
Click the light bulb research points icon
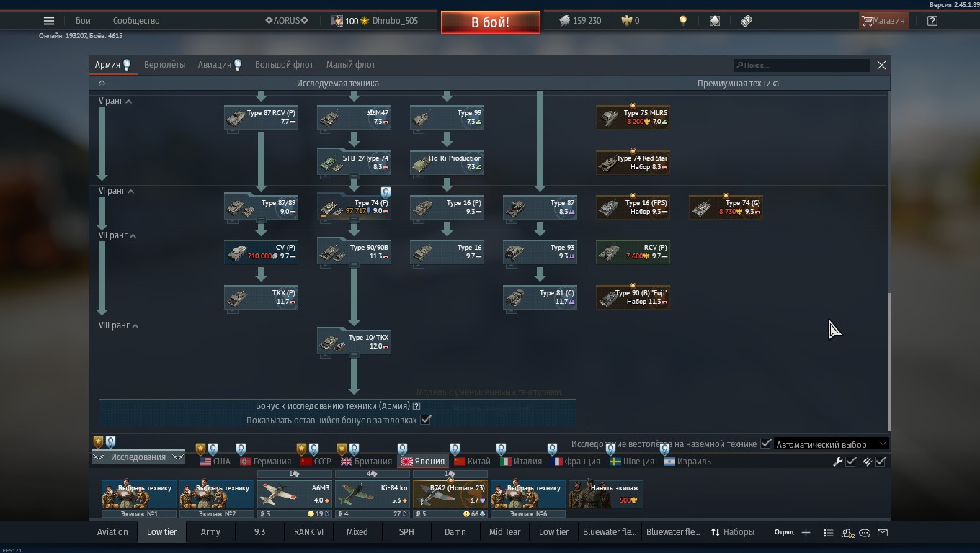click(x=683, y=21)
